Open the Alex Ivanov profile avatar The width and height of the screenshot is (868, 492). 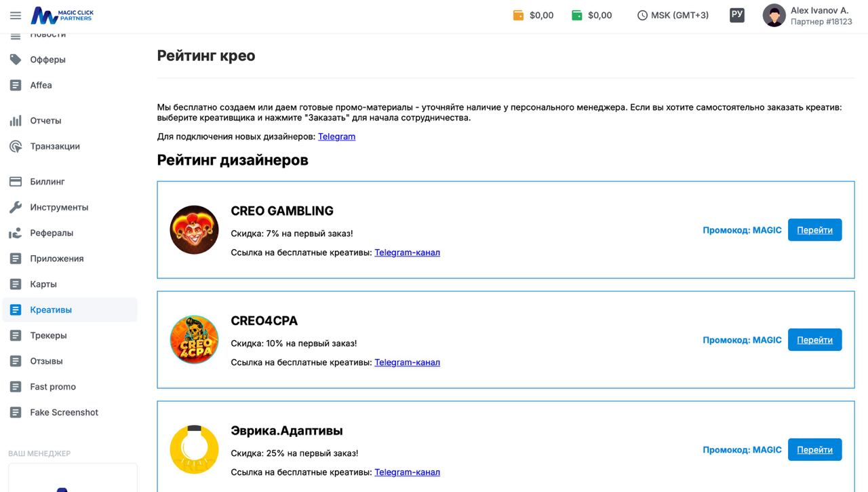pyautogui.click(x=774, y=15)
